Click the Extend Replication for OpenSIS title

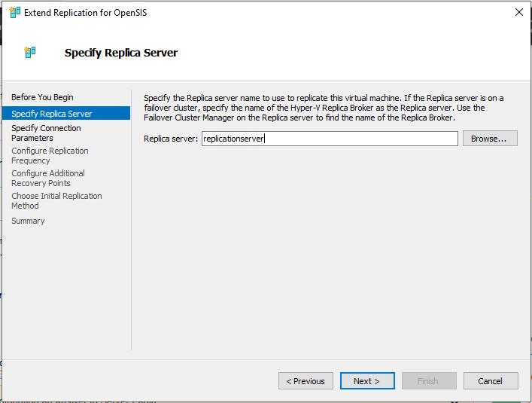pos(86,13)
